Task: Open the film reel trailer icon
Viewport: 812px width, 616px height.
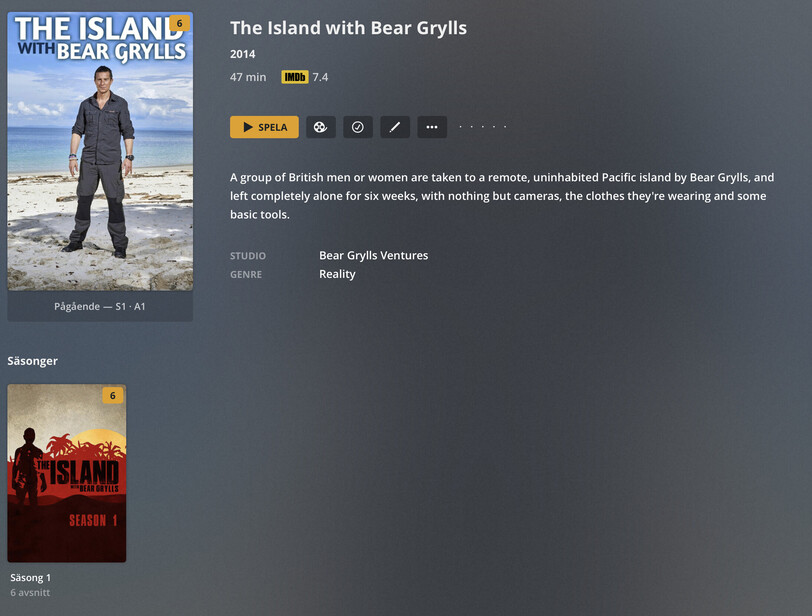Action: click(321, 127)
